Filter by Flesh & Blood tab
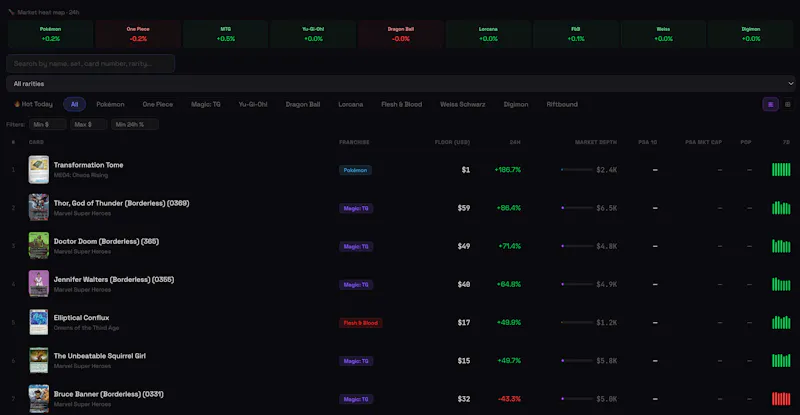Image resolution: width=800 pixels, height=415 pixels. pyautogui.click(x=402, y=104)
